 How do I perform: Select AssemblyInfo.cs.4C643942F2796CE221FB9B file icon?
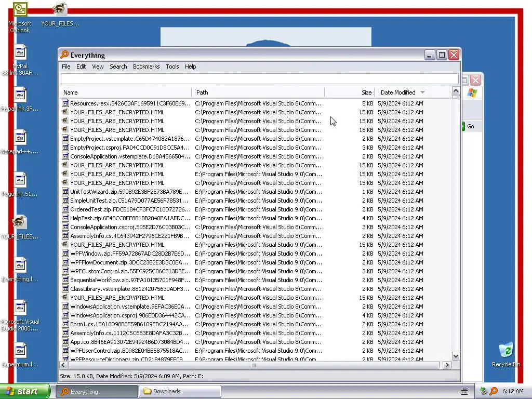pyautogui.click(x=65, y=236)
